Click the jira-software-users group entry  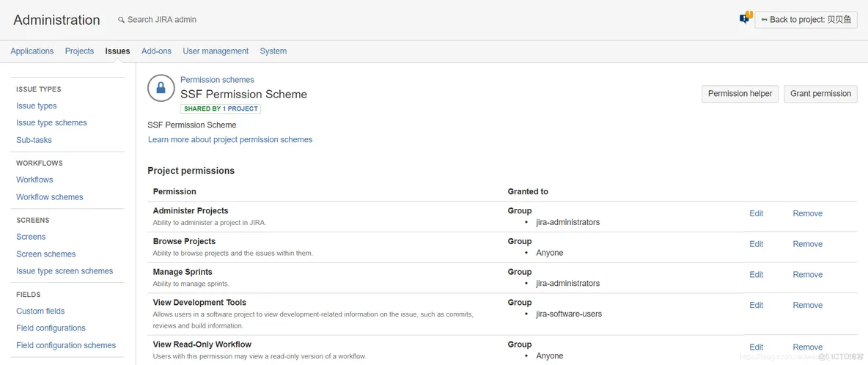pos(569,314)
